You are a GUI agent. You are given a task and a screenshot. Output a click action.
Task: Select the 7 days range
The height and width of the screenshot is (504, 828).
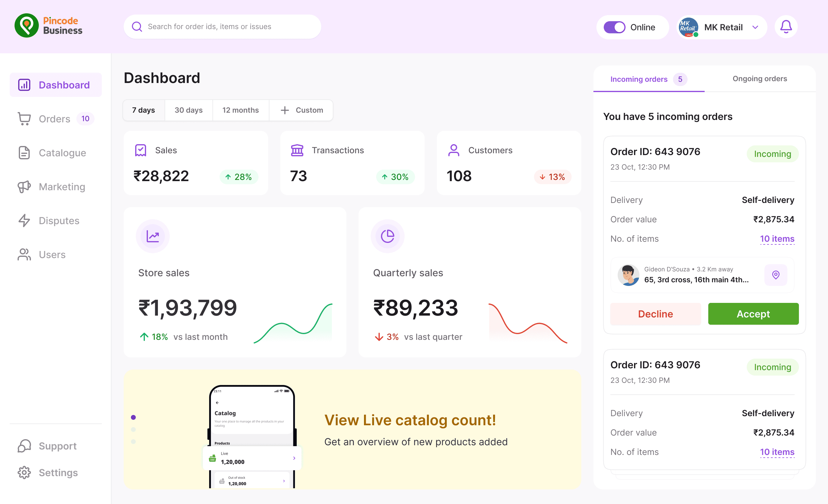tap(143, 110)
